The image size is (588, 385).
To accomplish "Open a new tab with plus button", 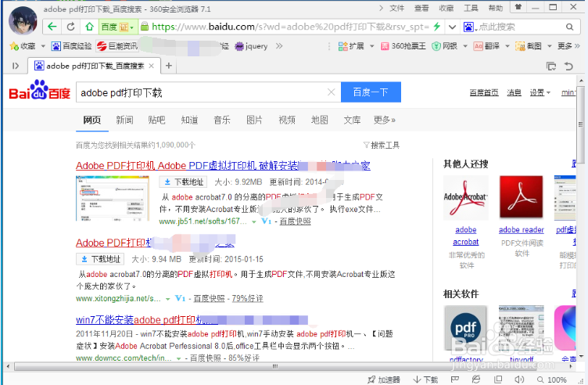I will tap(169, 66).
